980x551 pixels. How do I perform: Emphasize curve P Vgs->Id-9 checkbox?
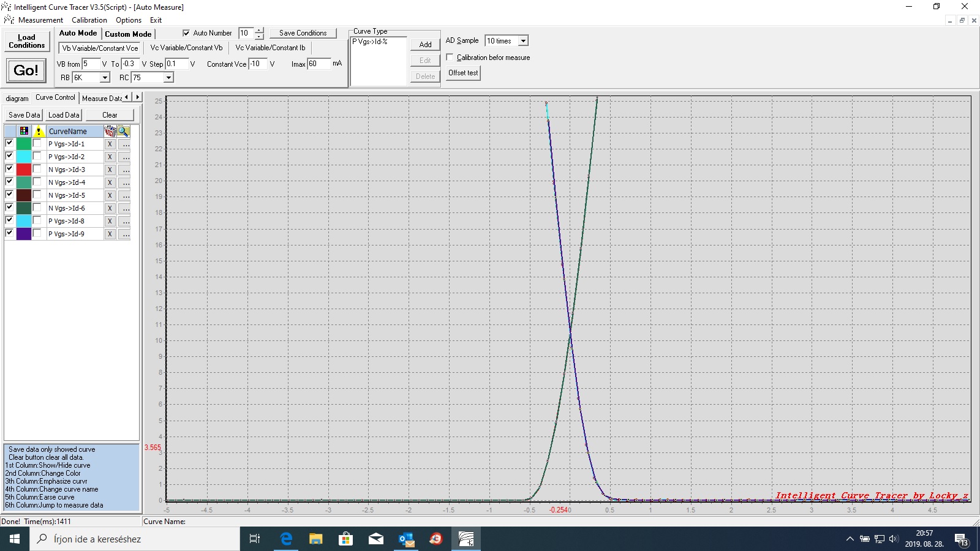click(x=37, y=233)
